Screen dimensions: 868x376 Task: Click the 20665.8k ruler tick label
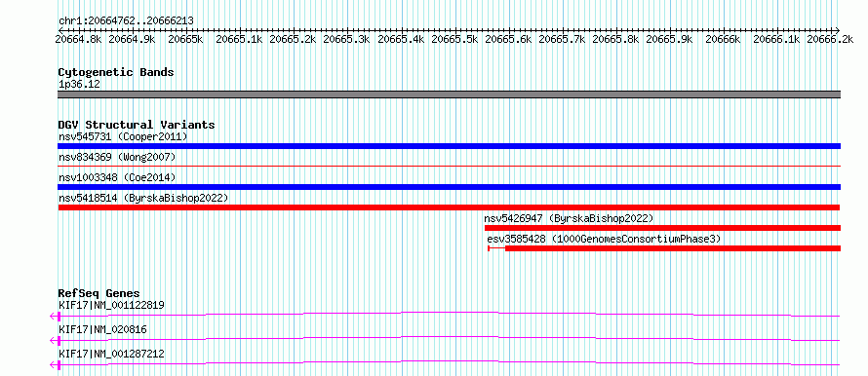pyautogui.click(x=615, y=39)
